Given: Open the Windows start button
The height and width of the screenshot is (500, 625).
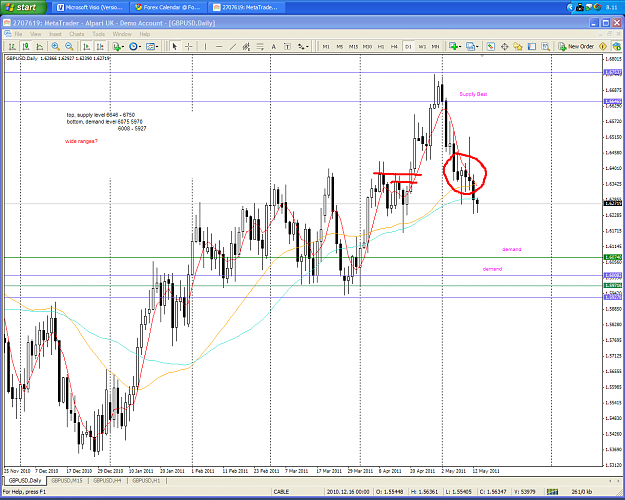Looking at the screenshot, I should [22, 7].
